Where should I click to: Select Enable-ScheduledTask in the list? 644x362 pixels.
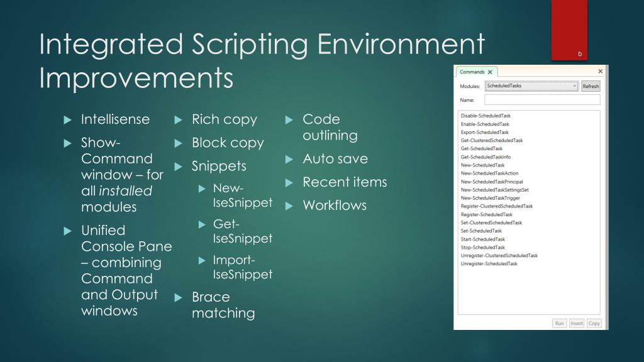pos(485,124)
